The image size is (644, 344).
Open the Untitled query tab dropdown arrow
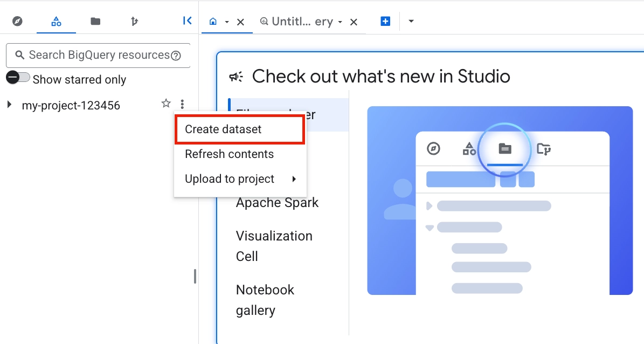point(340,22)
